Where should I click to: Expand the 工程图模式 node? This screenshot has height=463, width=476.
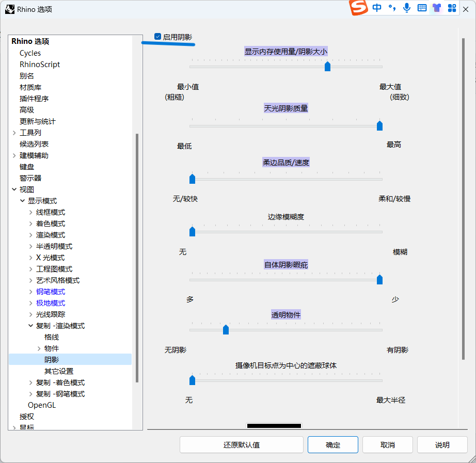[x=30, y=269]
